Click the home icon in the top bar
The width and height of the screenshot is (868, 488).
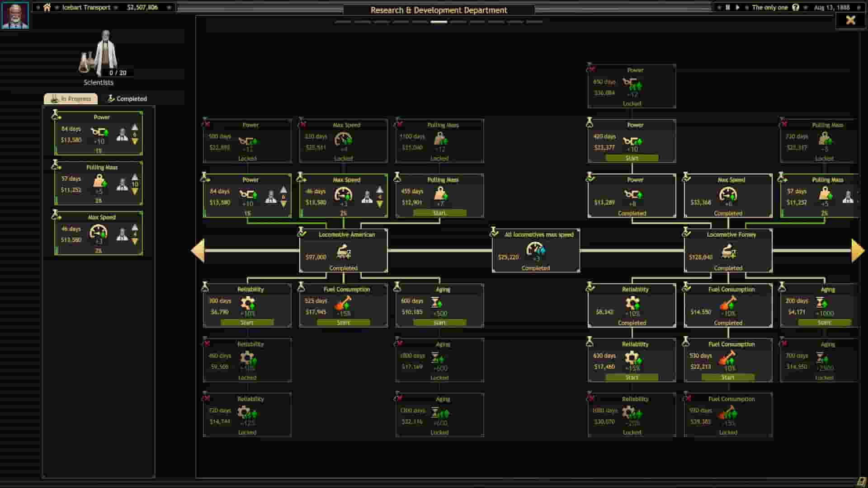point(47,8)
